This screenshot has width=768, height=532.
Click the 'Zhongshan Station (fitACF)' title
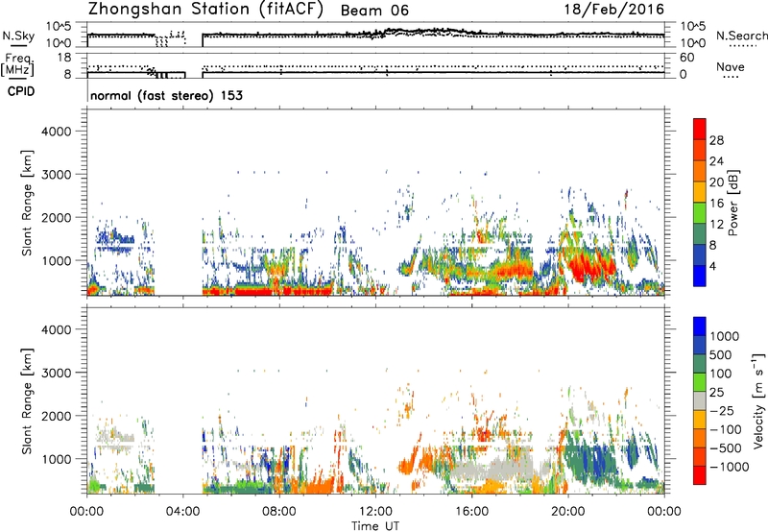point(205,10)
